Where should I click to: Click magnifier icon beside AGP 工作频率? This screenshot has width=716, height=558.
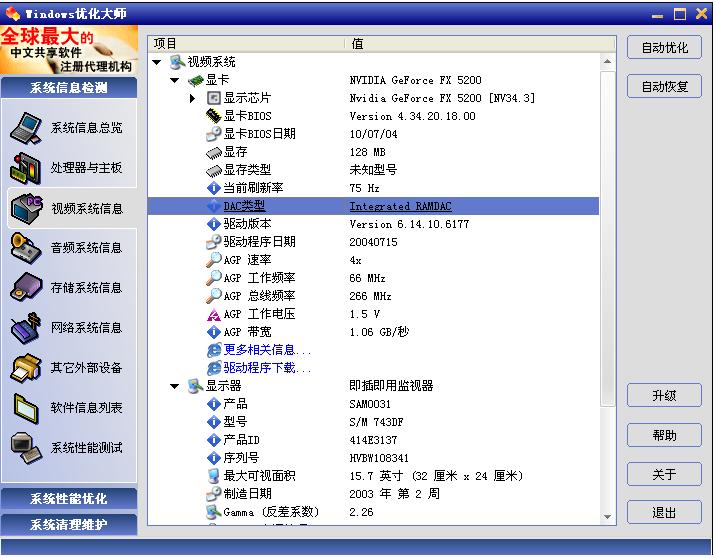click(213, 278)
